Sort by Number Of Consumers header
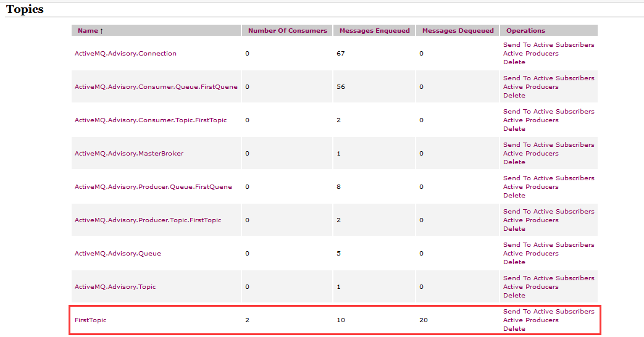 288,30
